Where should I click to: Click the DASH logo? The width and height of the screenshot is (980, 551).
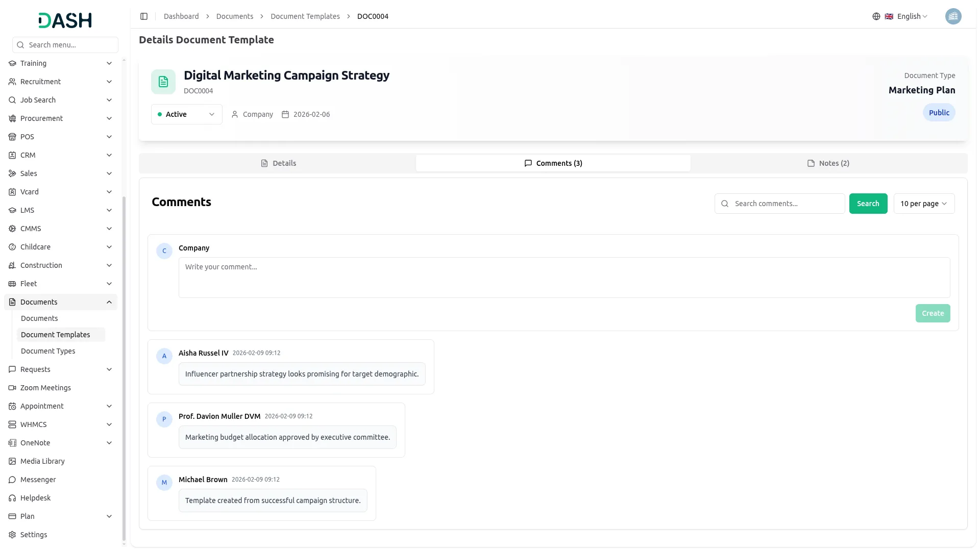point(65,20)
